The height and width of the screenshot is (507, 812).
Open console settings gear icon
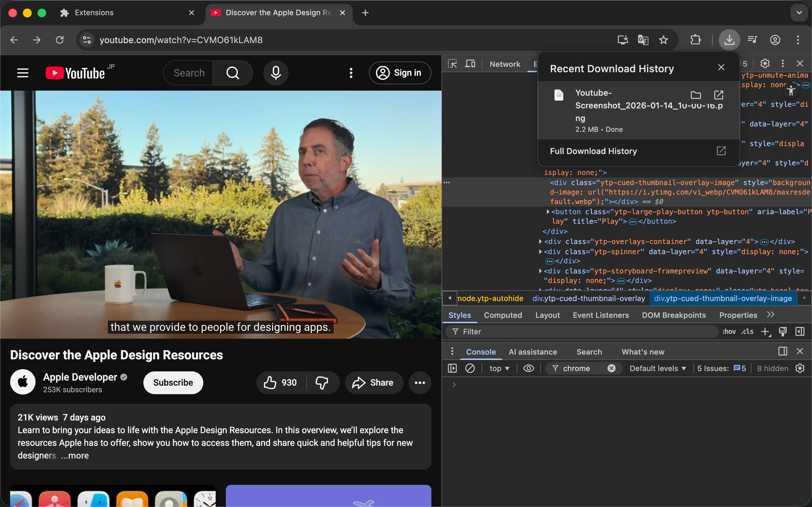point(800,368)
